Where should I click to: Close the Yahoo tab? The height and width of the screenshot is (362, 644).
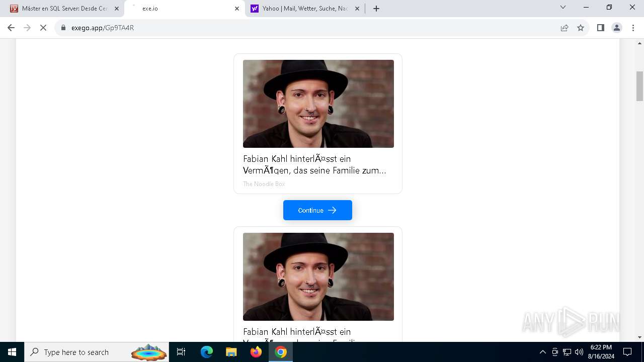click(357, 9)
